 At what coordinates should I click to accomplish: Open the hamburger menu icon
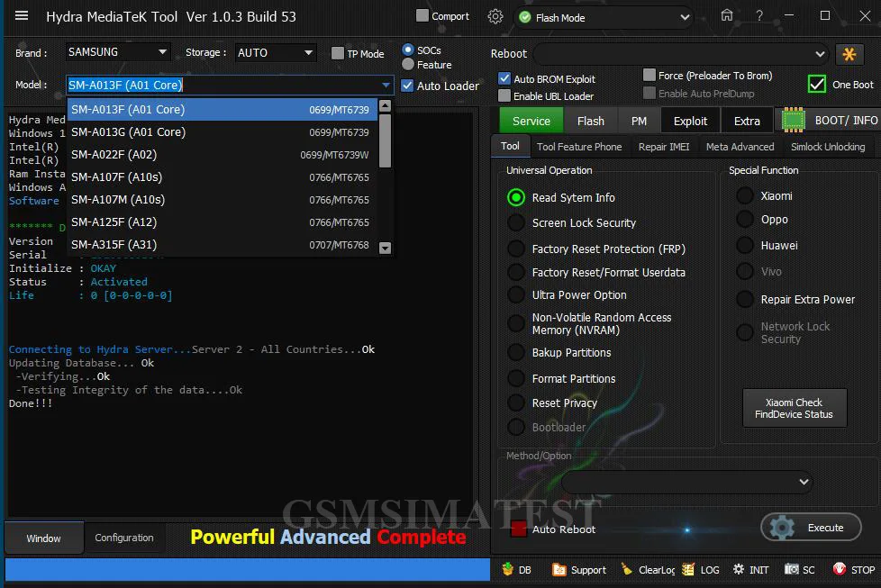point(22,15)
